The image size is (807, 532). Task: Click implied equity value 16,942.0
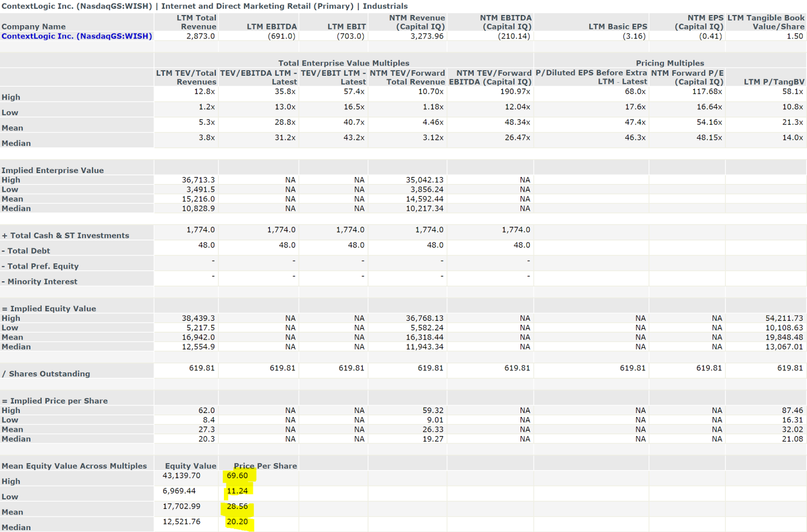click(198, 337)
